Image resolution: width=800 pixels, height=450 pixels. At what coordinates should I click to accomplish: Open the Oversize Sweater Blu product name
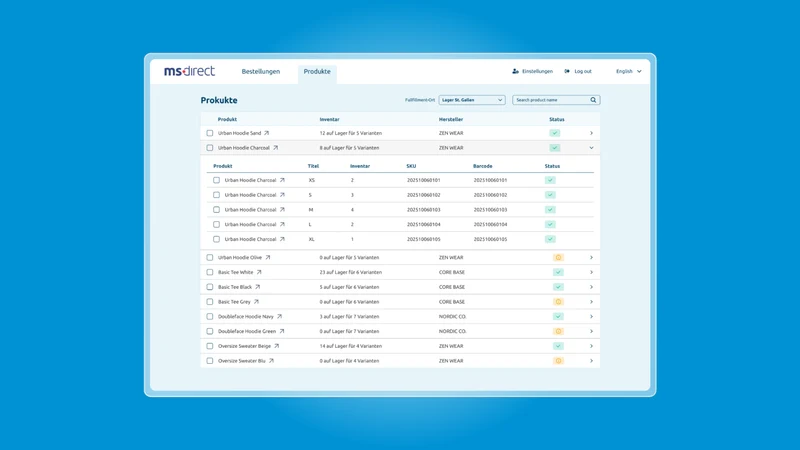tap(242, 361)
